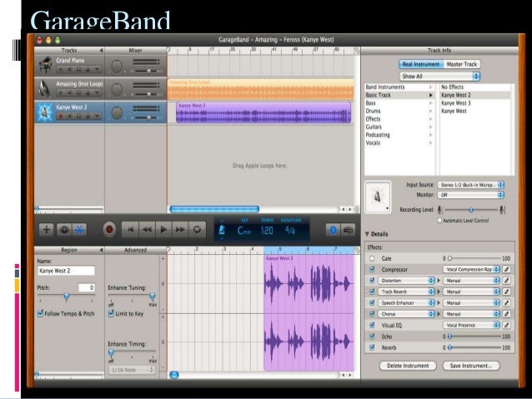Viewport: 532px width, 399px height.
Task: Start recording with the red record button
Action: (109, 230)
